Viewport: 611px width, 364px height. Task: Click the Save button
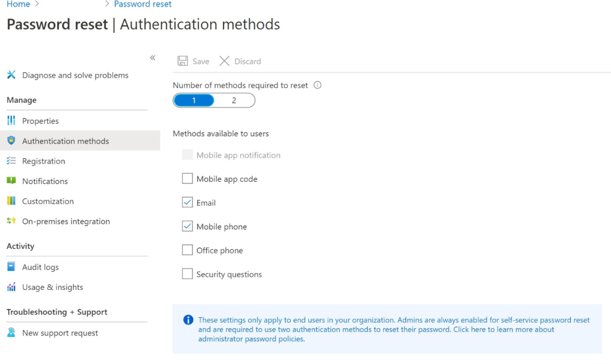(x=194, y=61)
